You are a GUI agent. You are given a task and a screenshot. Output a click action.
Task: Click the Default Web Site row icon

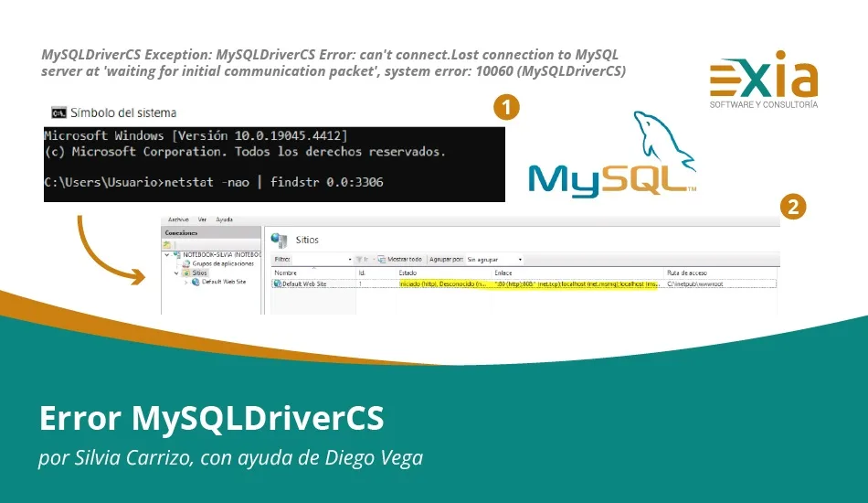(277, 284)
